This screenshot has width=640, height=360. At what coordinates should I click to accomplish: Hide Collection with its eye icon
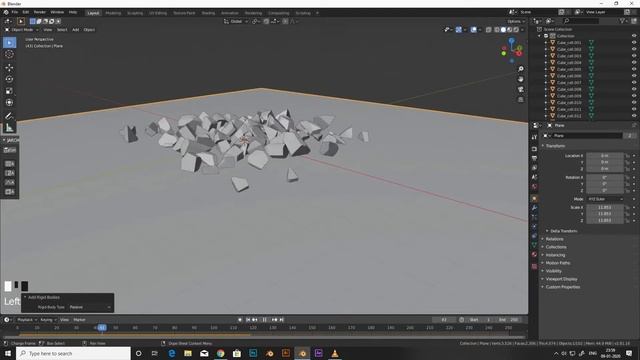pyautogui.click(x=634, y=36)
